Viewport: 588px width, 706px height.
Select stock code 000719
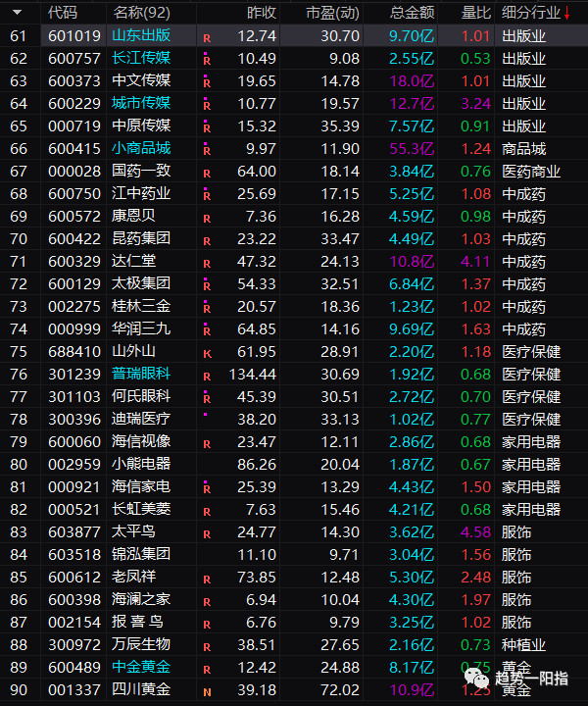(74, 126)
